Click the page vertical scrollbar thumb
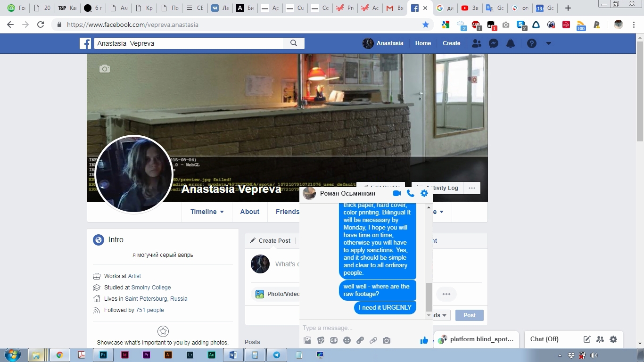The image size is (644, 362). (640, 90)
